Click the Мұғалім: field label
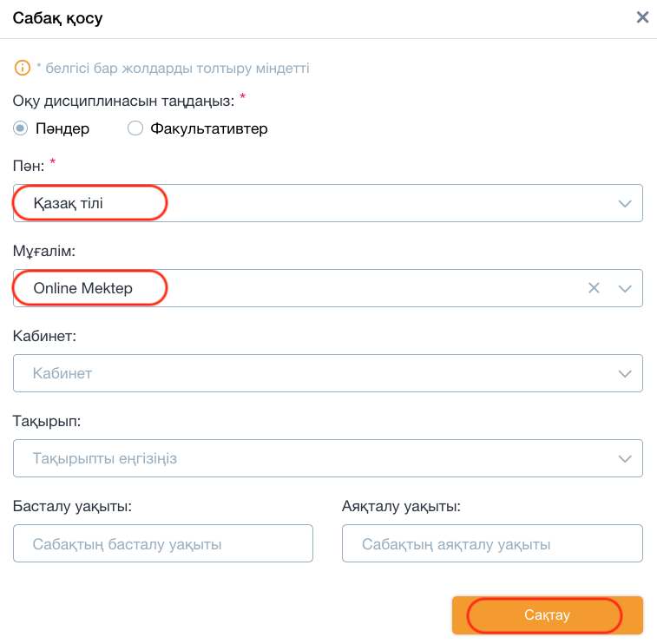Viewport: 657px width, 644px height. click(44, 251)
